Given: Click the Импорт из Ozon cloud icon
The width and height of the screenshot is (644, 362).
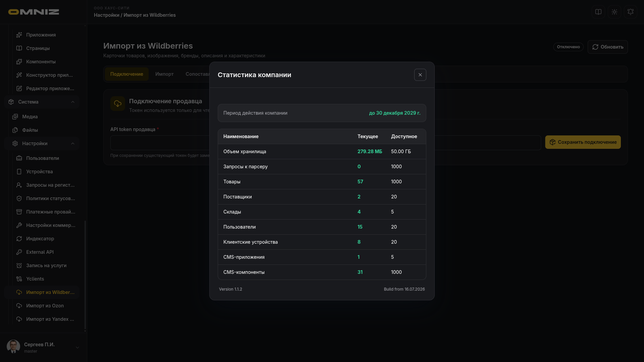Looking at the screenshot, I should click(19, 306).
